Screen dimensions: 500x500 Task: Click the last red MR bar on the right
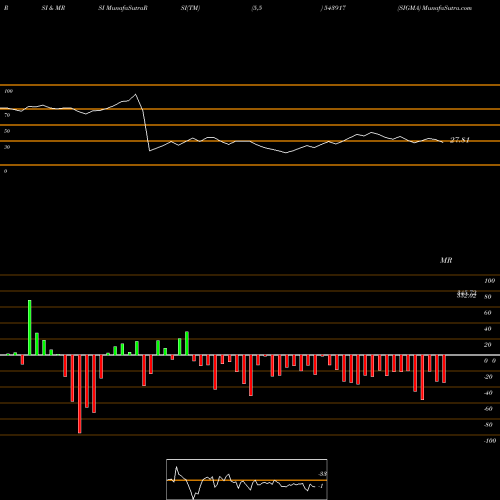point(444,369)
